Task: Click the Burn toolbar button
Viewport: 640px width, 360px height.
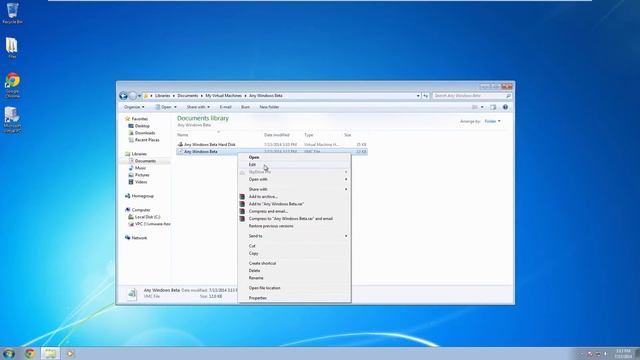Action: (245, 107)
